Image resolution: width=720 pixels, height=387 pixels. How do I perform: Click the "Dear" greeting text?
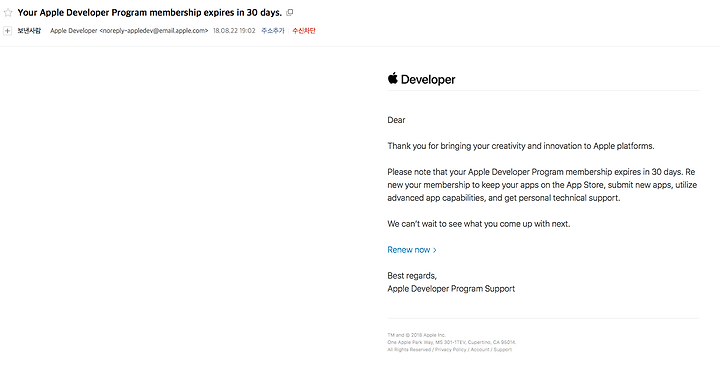click(x=396, y=120)
